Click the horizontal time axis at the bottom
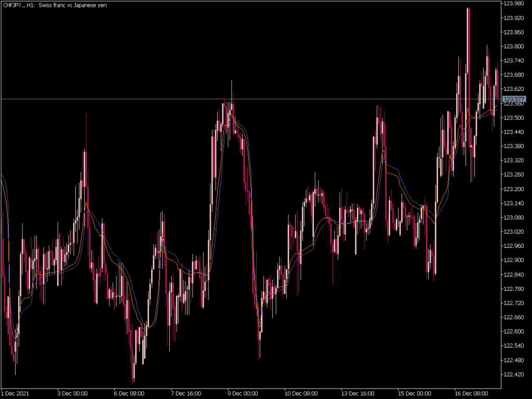The width and height of the screenshot is (532, 399). click(260, 393)
